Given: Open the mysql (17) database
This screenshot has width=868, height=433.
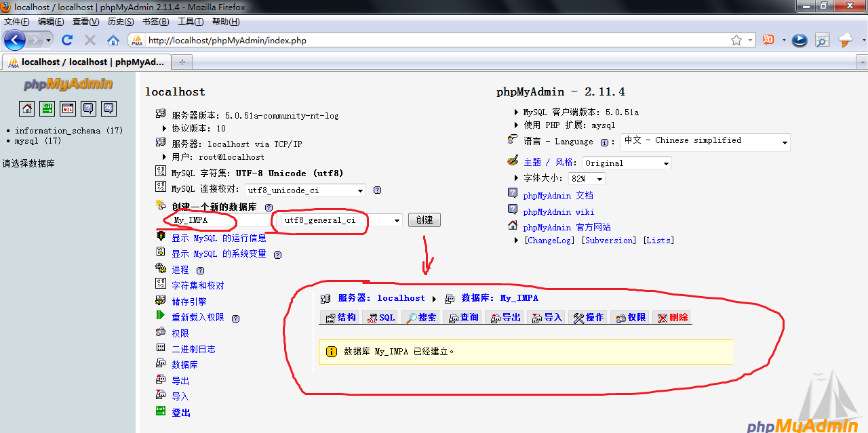Looking at the screenshot, I should (x=38, y=141).
